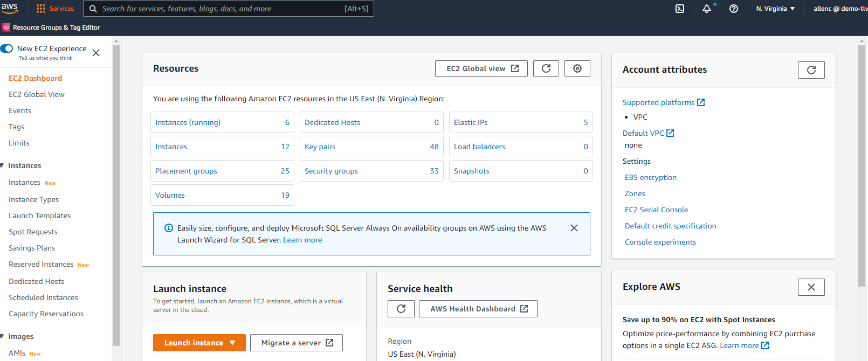Open the notifications bell
The height and width of the screenshot is (361, 868).
(707, 9)
